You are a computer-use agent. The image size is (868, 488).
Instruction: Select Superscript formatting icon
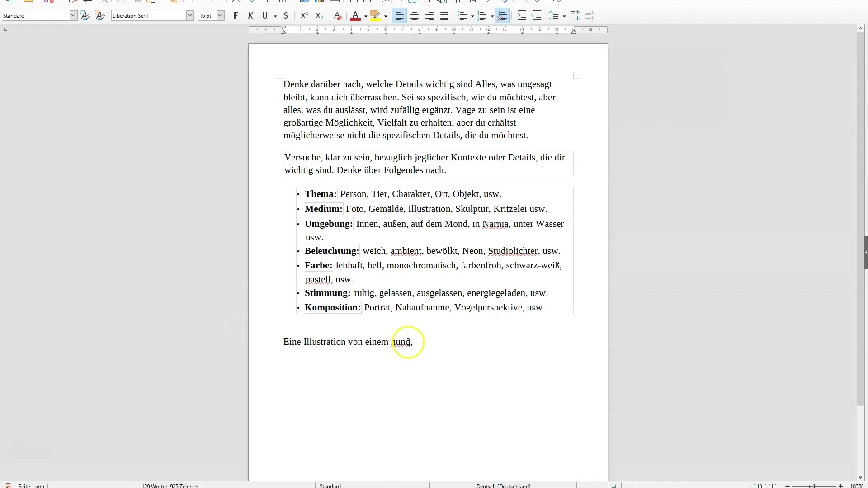pyautogui.click(x=303, y=15)
